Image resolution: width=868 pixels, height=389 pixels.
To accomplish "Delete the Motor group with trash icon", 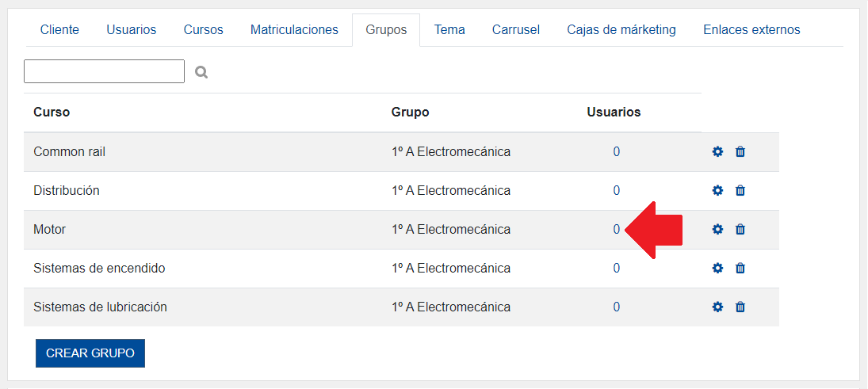I will tap(740, 229).
